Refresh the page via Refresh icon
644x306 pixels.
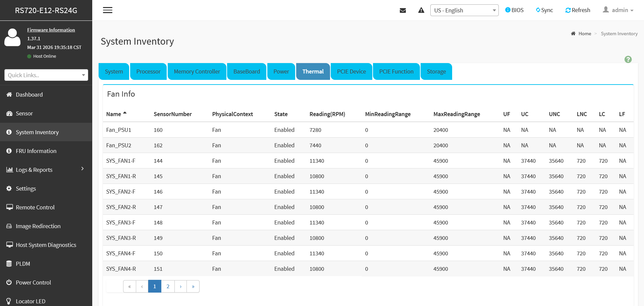click(x=578, y=10)
